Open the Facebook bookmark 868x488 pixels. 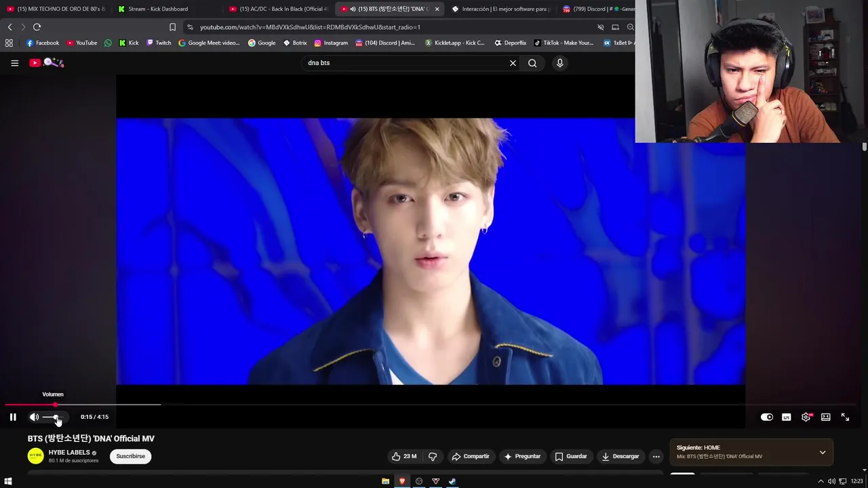(43, 43)
